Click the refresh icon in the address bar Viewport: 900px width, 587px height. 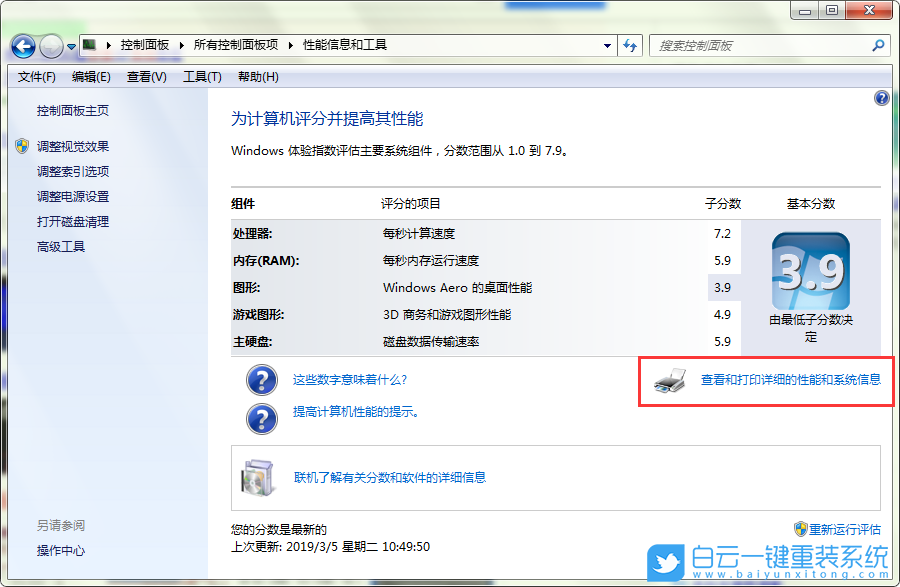[x=628, y=45]
